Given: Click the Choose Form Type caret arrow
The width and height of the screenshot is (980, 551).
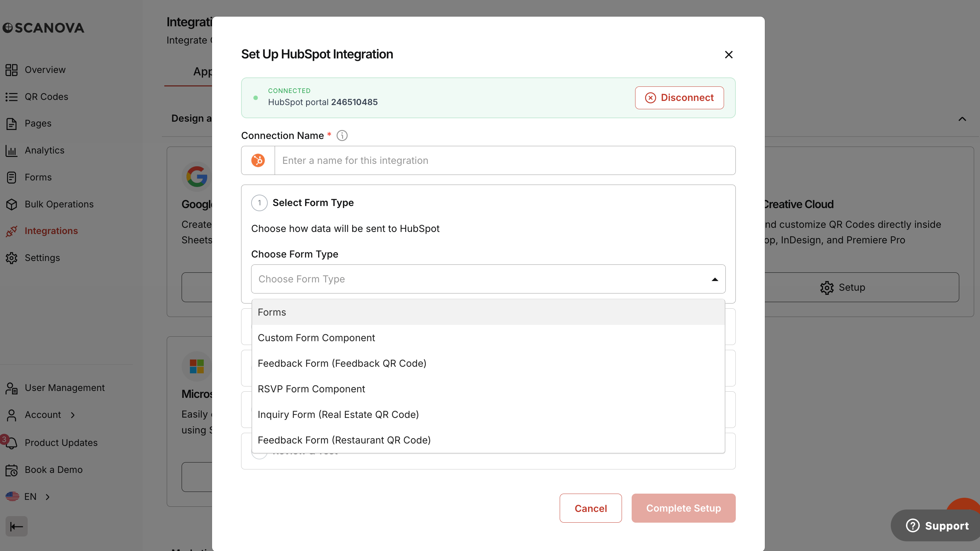Looking at the screenshot, I should pos(715,280).
